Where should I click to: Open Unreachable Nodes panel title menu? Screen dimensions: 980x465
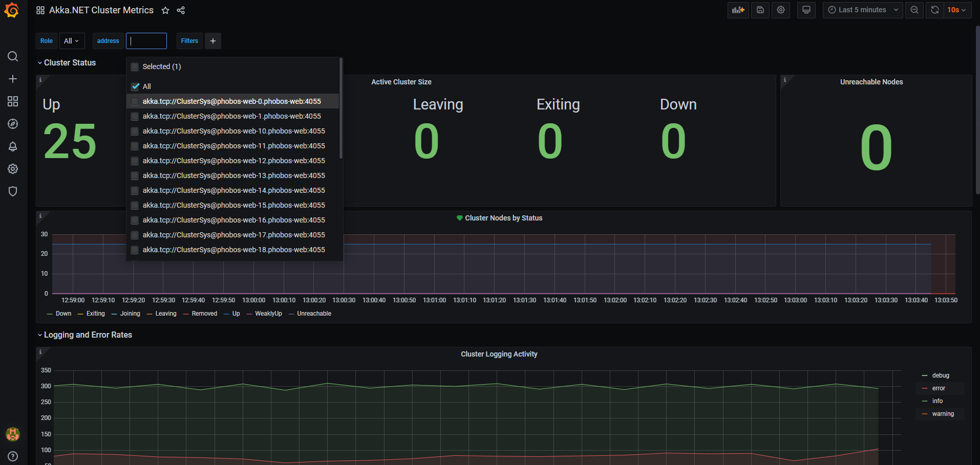tap(871, 82)
